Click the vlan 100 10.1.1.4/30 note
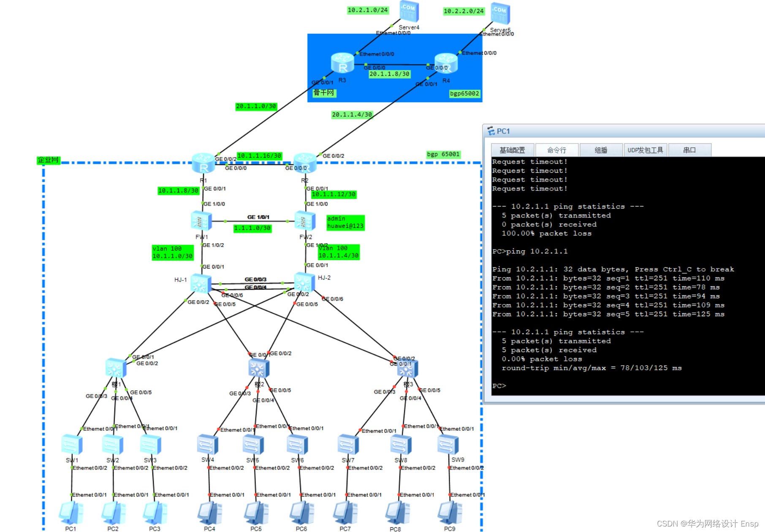Viewport: 765px width, 532px height. [339, 252]
